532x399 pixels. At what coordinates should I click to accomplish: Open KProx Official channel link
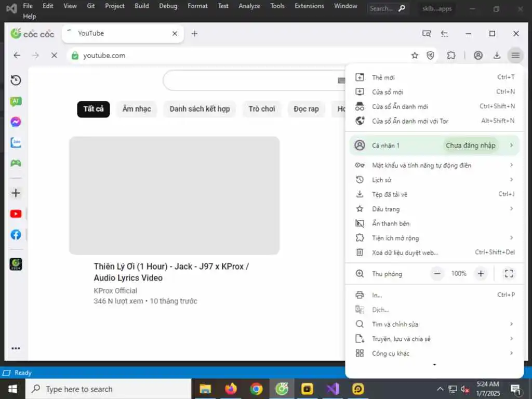point(115,291)
